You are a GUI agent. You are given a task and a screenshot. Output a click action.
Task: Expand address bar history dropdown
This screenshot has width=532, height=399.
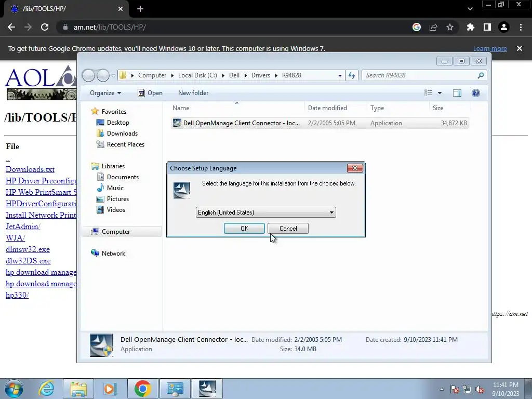click(x=340, y=75)
